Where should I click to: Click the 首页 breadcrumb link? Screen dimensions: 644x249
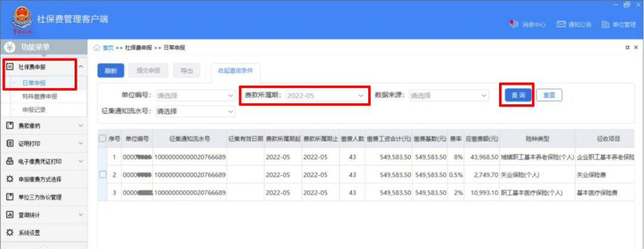(x=108, y=48)
